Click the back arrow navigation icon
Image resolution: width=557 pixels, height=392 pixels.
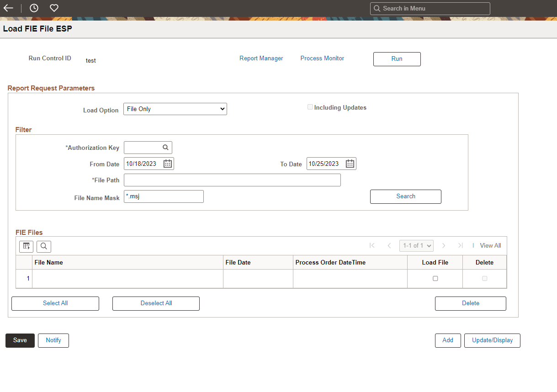(8, 8)
